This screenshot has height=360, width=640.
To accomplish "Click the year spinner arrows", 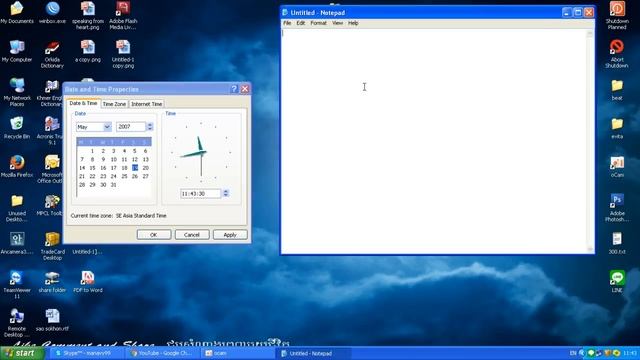I will pyautogui.click(x=150, y=127).
